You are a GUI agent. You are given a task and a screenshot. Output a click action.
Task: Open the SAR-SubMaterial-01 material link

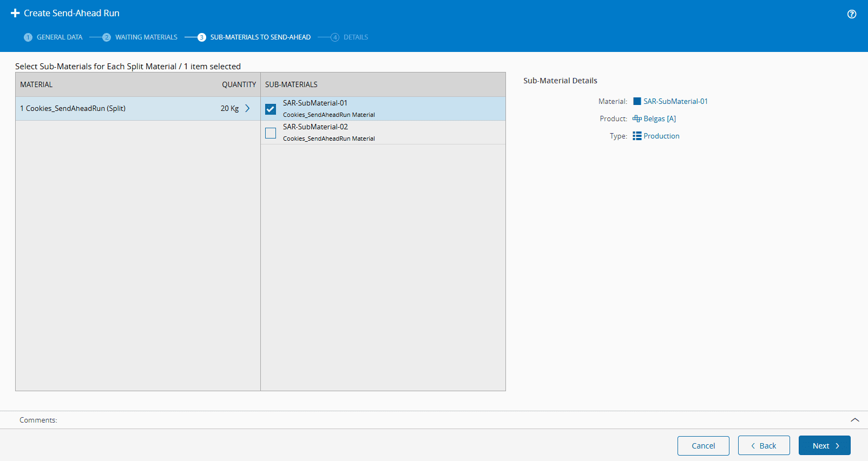coord(675,101)
